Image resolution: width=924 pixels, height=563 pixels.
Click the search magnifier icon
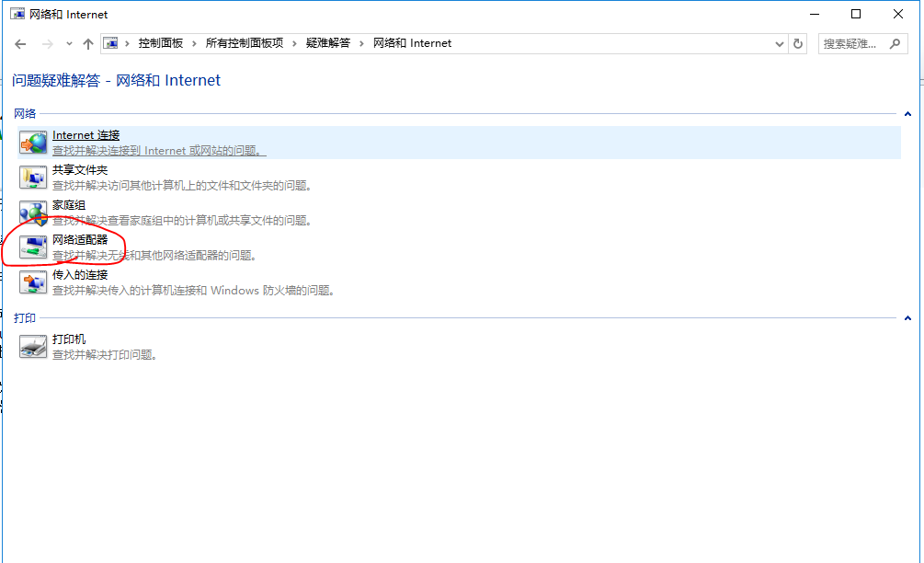tap(894, 42)
